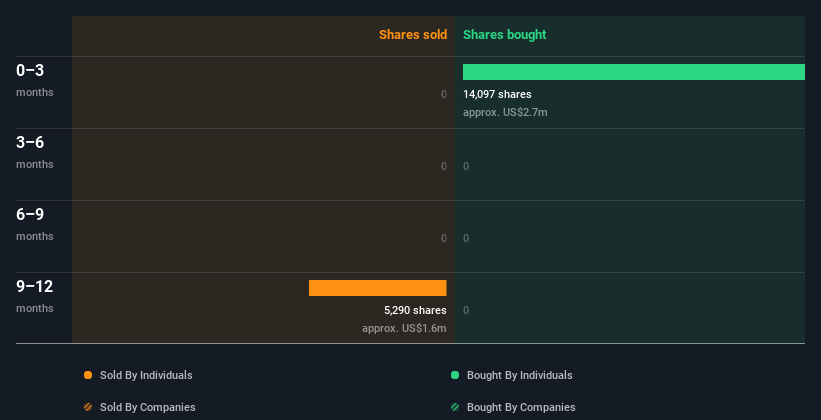Viewport: 821px width, 420px height.
Task: Click the green 0–3 months shares bought bar
Action: click(634, 72)
